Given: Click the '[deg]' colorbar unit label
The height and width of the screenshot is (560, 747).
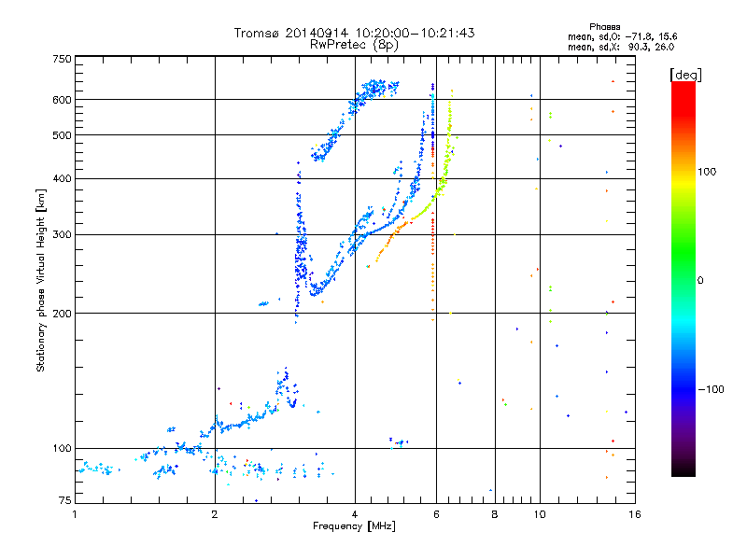Looking at the screenshot, I should click(x=685, y=75).
